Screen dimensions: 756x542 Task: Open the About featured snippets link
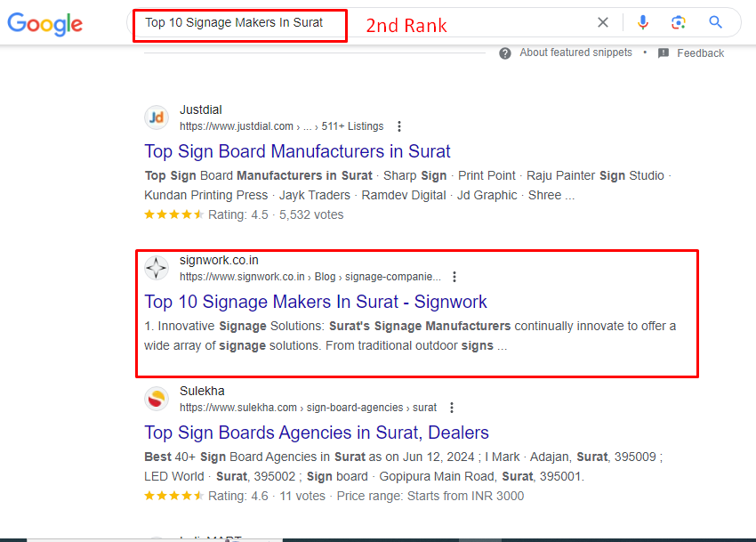(x=575, y=53)
